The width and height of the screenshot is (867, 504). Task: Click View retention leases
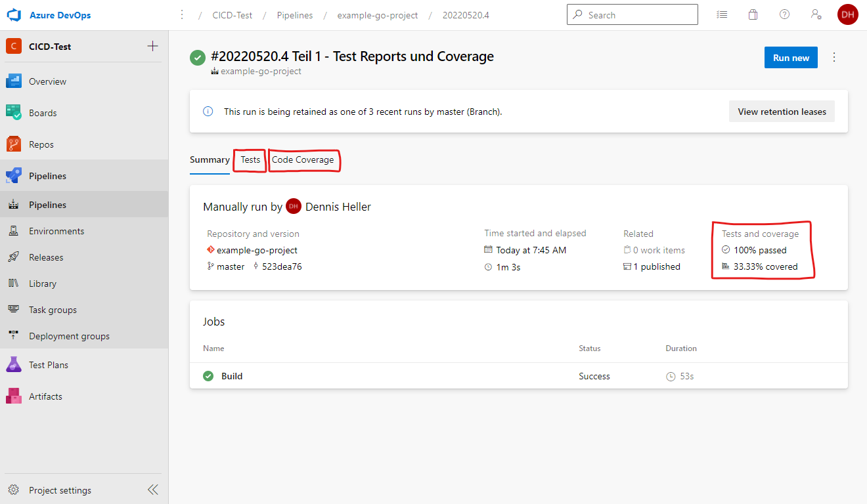click(x=782, y=111)
